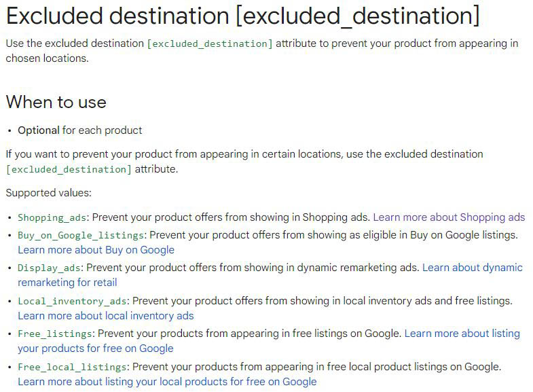Click the Excluded destination page title
533x392 pixels.
click(x=242, y=16)
